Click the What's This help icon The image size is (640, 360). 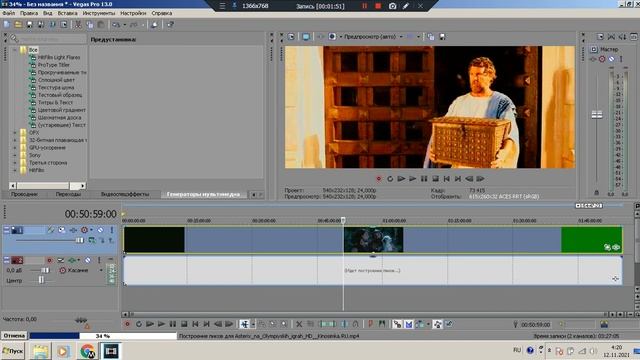tap(170, 24)
